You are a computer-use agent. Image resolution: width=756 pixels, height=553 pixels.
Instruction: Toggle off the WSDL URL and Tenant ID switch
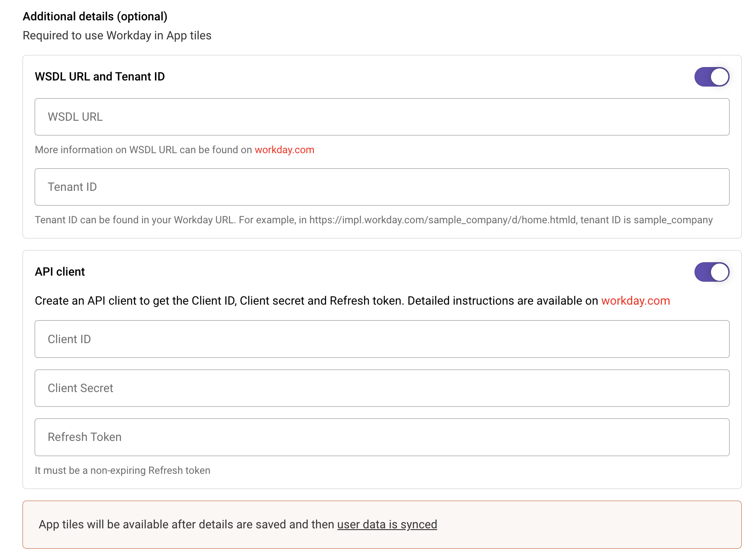(x=711, y=77)
